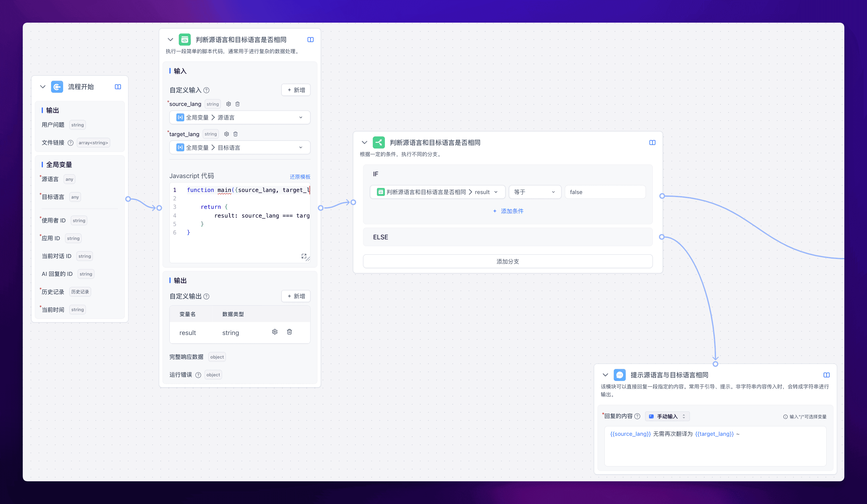
Task: Open settings gear for target_lang
Action: pyautogui.click(x=226, y=134)
